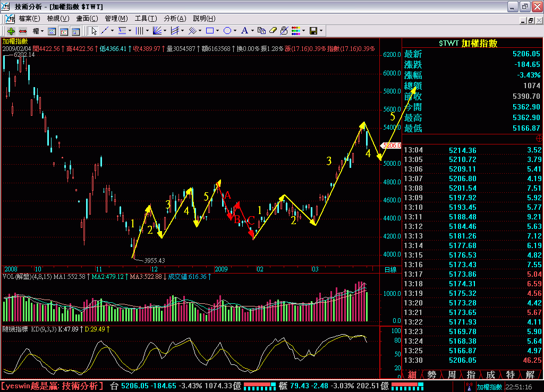Viewport: 544px width, 392px height.
Task: Expand the vertical lines tool dropdown
Action: [148, 31]
